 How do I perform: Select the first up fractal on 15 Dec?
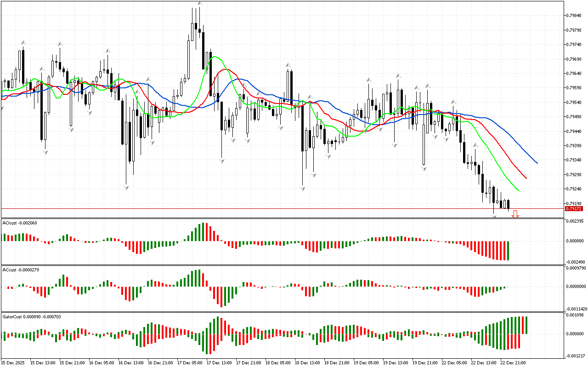[23, 43]
